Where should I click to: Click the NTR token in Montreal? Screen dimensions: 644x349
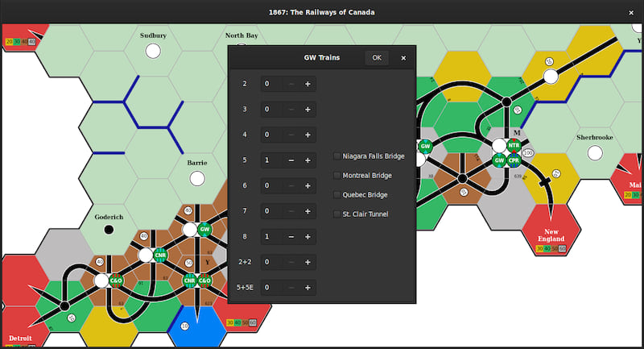514,146
